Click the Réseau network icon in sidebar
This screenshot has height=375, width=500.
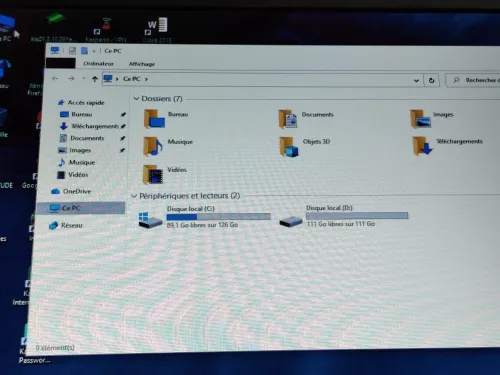point(53,226)
